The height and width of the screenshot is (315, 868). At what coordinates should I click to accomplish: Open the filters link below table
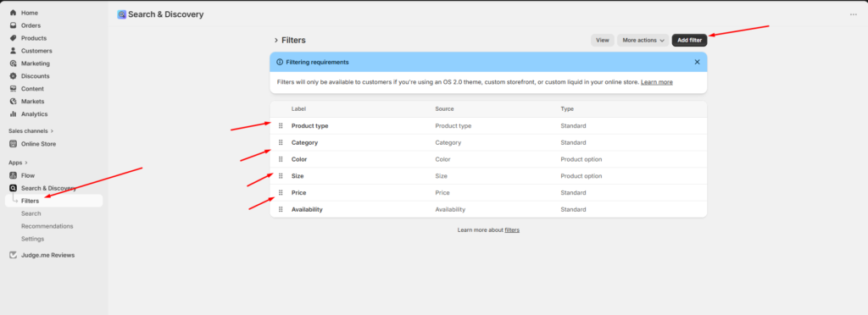click(512, 229)
